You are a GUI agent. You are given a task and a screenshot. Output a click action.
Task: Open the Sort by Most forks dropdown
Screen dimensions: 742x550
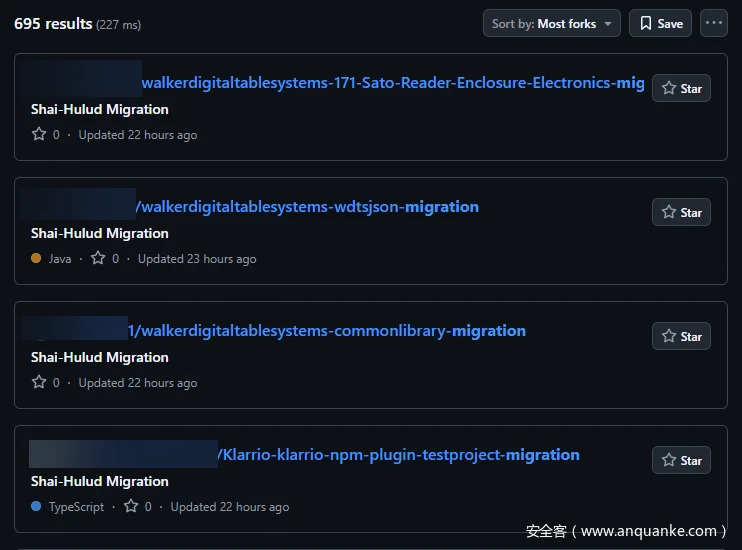(x=551, y=23)
